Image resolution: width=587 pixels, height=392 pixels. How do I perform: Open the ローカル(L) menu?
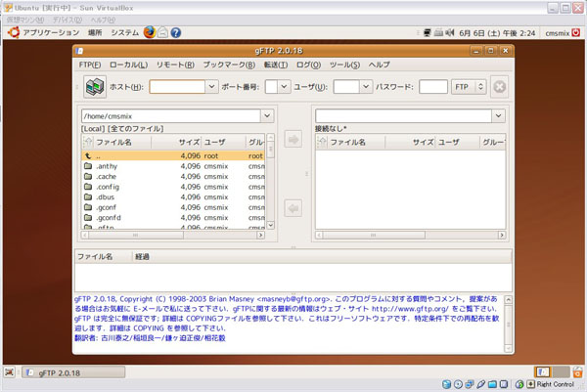128,65
